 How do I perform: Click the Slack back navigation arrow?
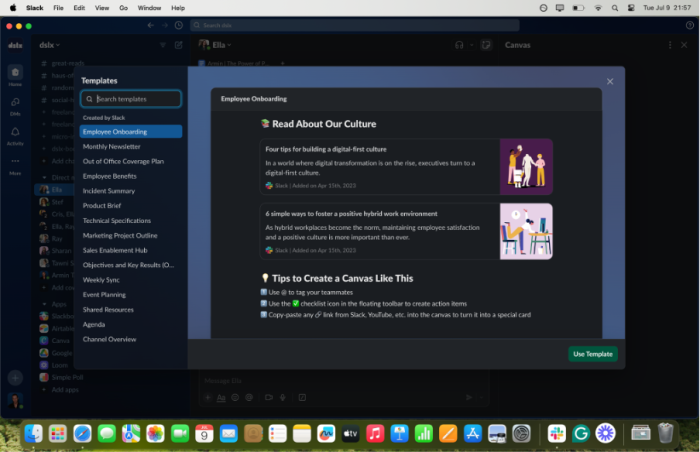[x=150, y=25]
